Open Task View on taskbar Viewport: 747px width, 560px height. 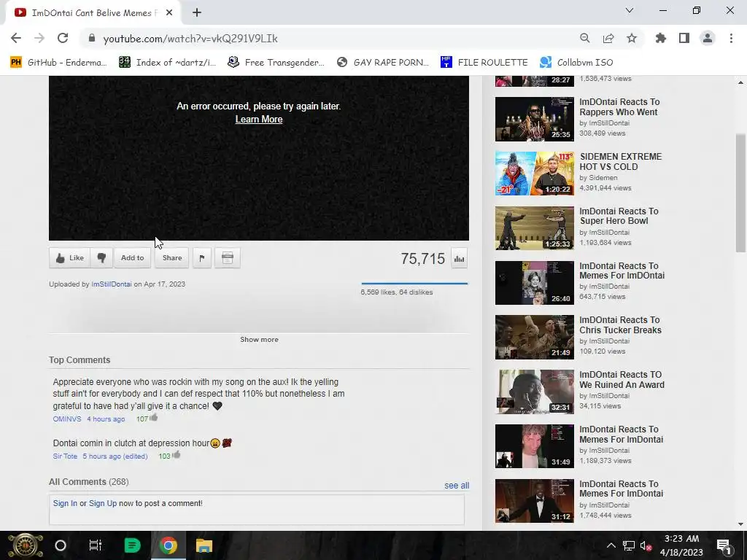point(96,545)
